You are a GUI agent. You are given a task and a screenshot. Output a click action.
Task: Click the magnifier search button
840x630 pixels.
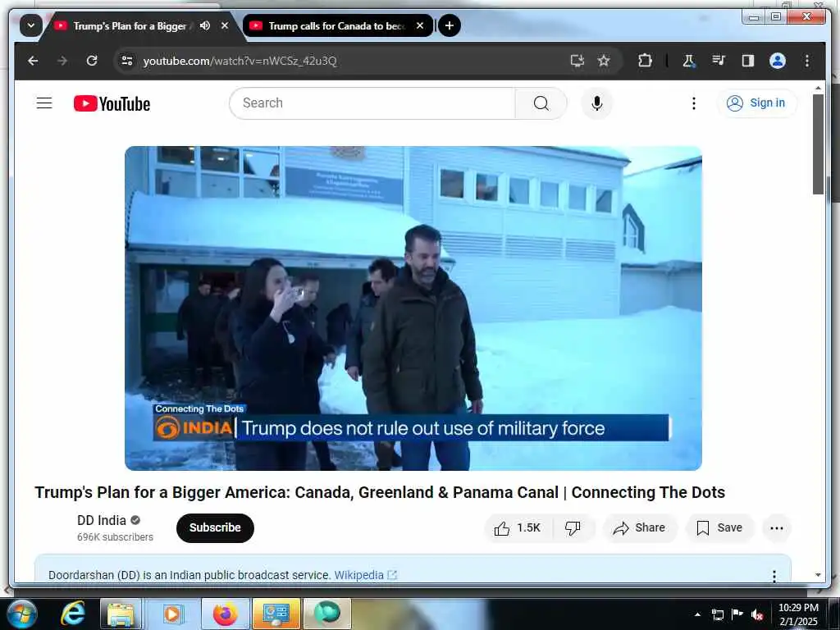click(541, 103)
